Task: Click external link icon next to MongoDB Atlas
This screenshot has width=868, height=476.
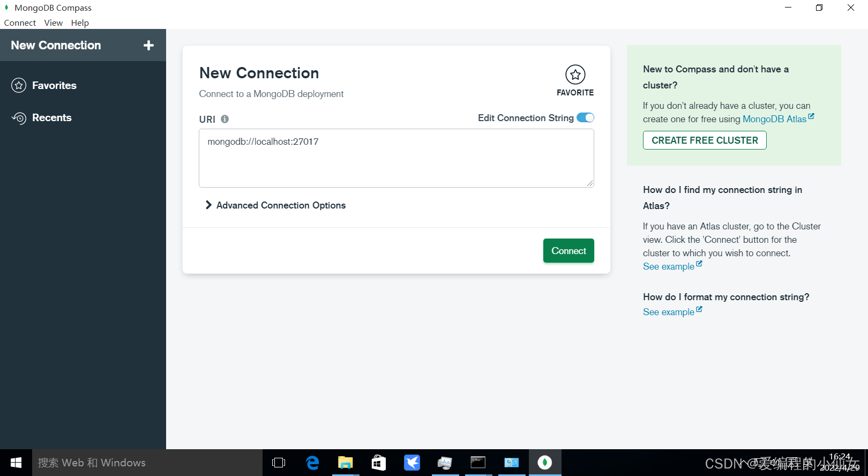Action: pyautogui.click(x=811, y=116)
